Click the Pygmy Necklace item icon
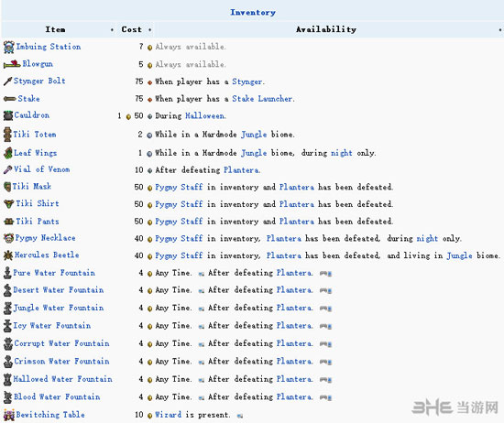Image resolution: width=504 pixels, height=423 pixels. pyautogui.click(x=8, y=238)
